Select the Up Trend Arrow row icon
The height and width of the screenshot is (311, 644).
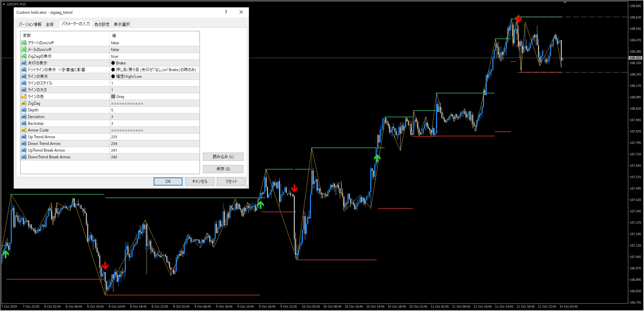(x=24, y=137)
